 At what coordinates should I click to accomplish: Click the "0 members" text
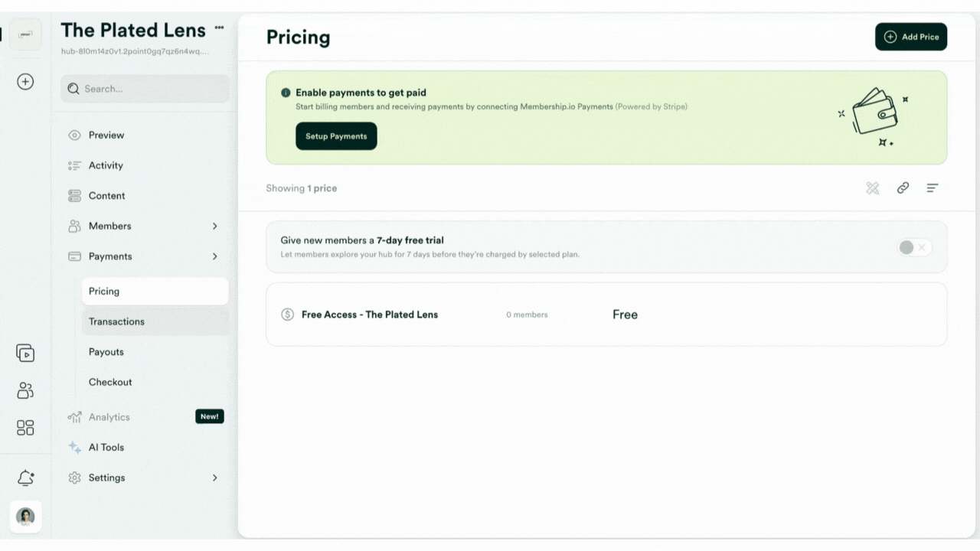pyautogui.click(x=527, y=315)
